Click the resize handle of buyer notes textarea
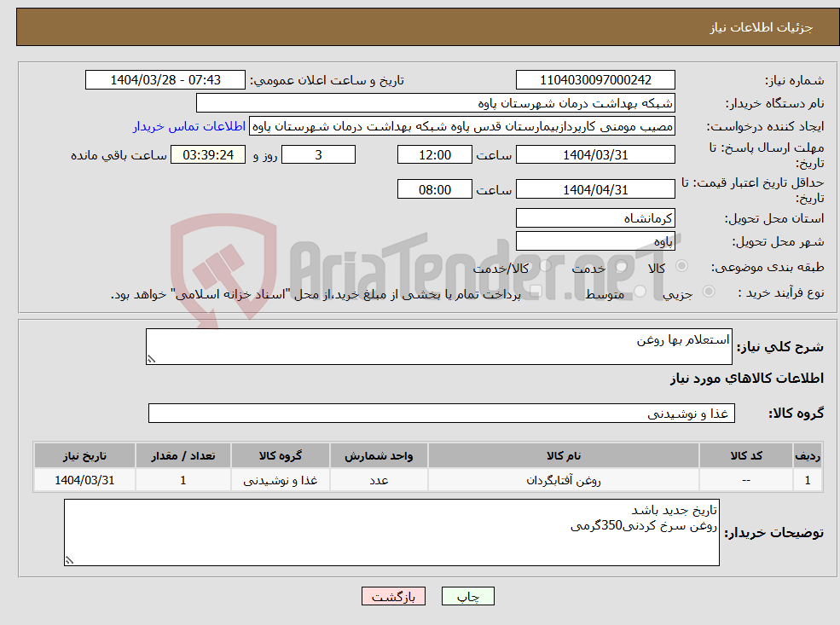 (x=69, y=560)
